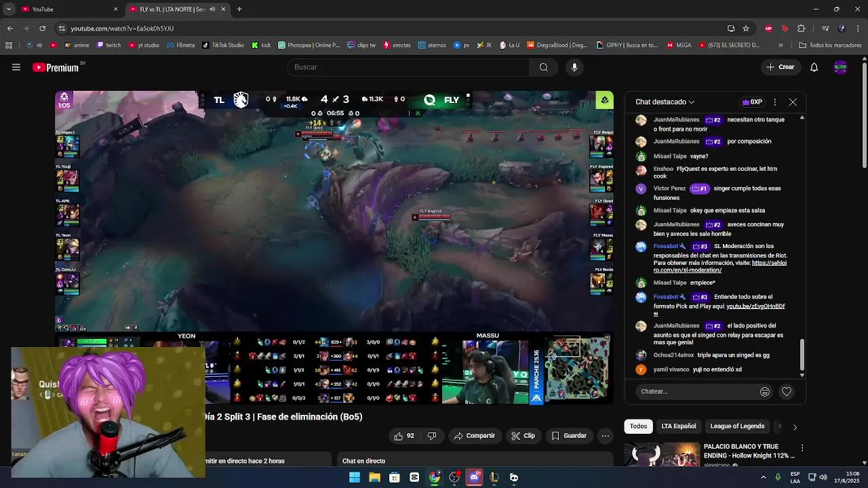Open the 0XP channel points badge
Viewport: 868px width, 488px height.
tap(752, 102)
